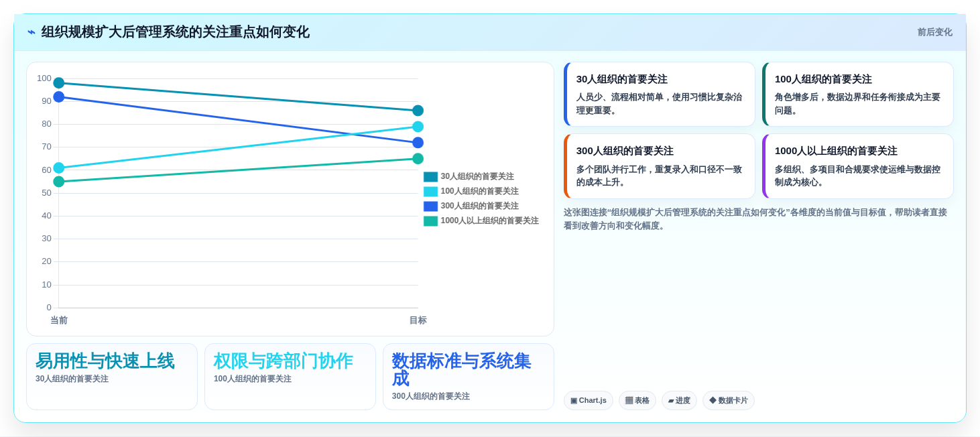
Task: Click the text 多个团队并行工作
Action: point(611,170)
